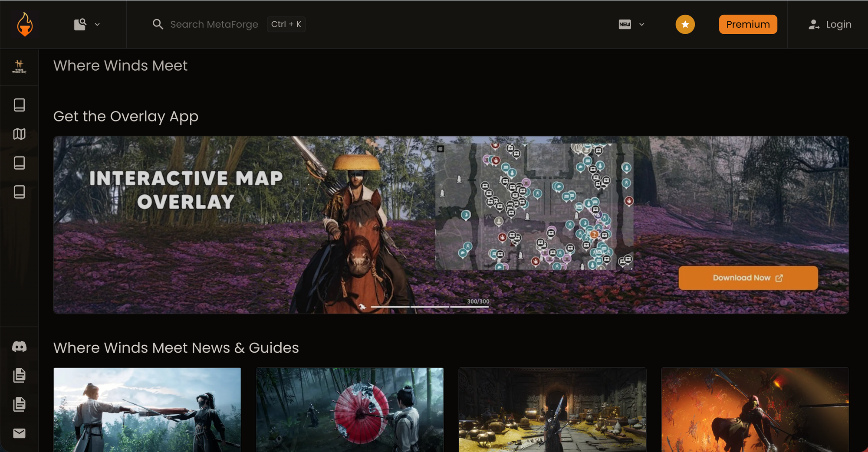The image size is (868, 452).
Task: Click the orange Premium button
Action: click(x=748, y=24)
